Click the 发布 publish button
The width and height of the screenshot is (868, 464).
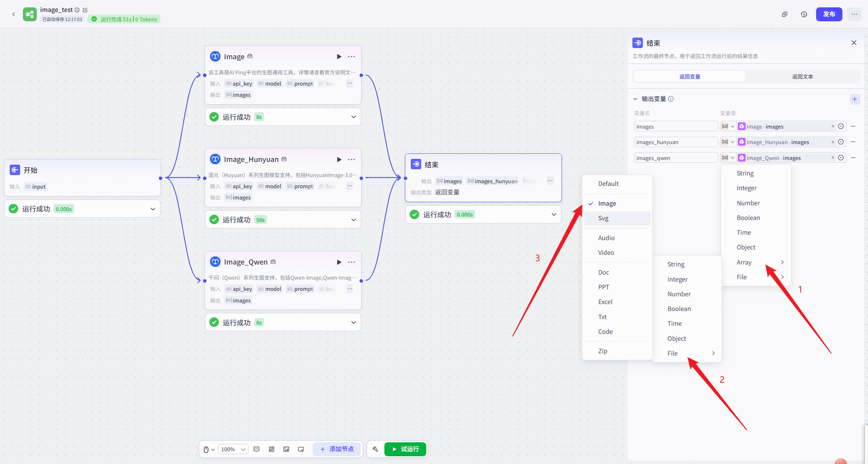829,14
